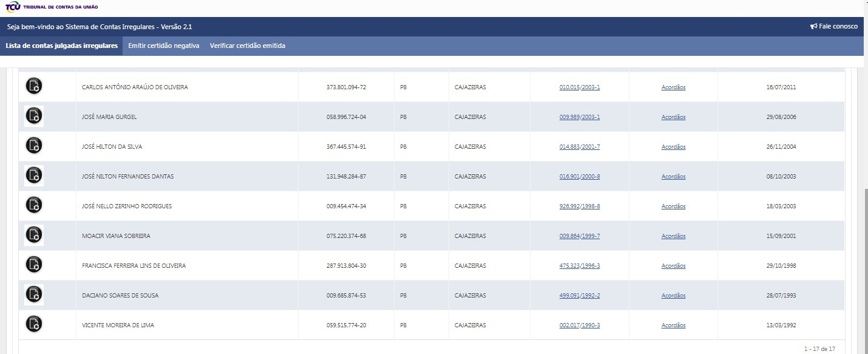
Task: Switch to Emitir certidão negativa tab
Action: tap(164, 46)
